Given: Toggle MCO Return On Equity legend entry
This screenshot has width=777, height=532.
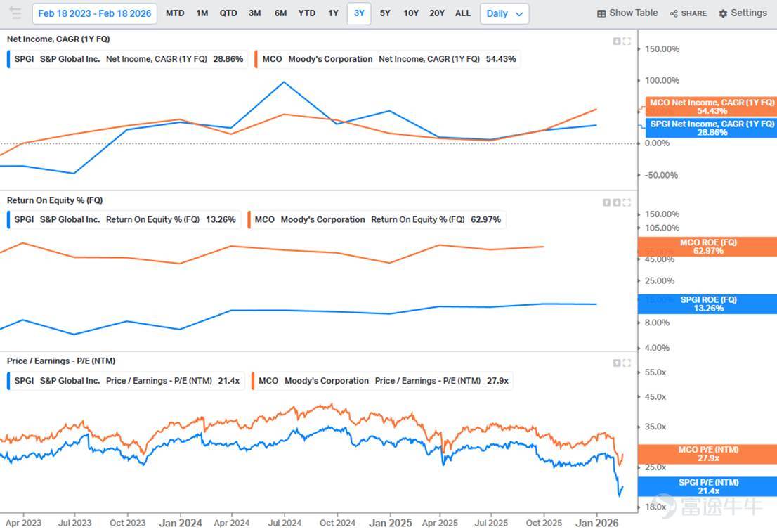Looking at the screenshot, I should [376, 220].
